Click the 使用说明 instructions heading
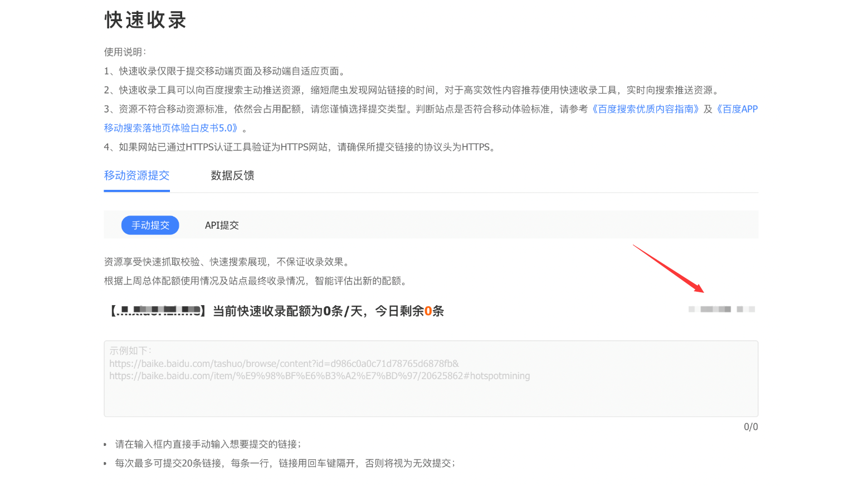868x486 pixels. [x=121, y=51]
